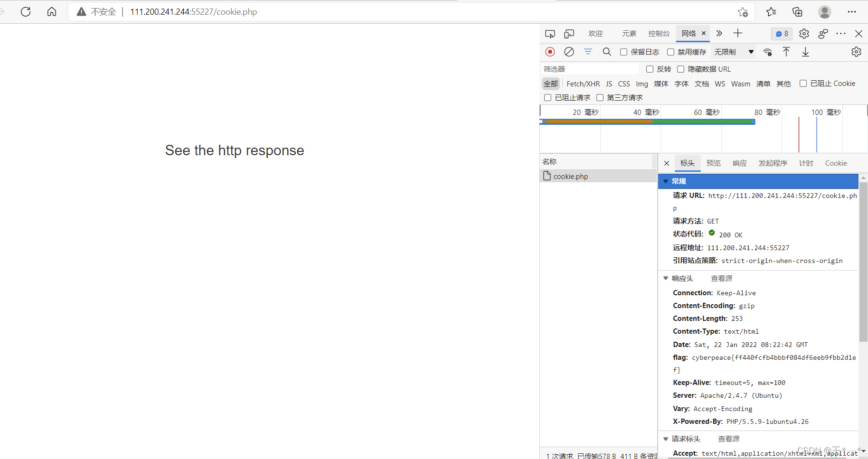The width and height of the screenshot is (868, 459).
Task: Show more DevTools tabs chevron
Action: tap(719, 33)
